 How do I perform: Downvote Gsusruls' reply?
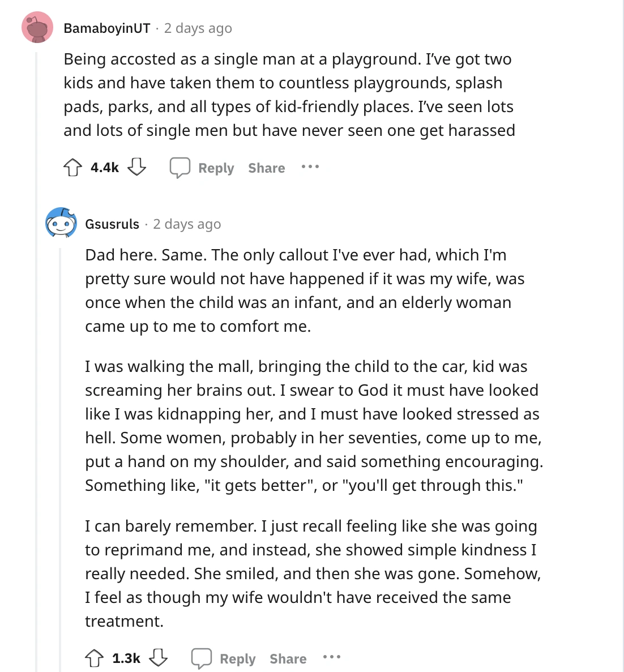158,658
